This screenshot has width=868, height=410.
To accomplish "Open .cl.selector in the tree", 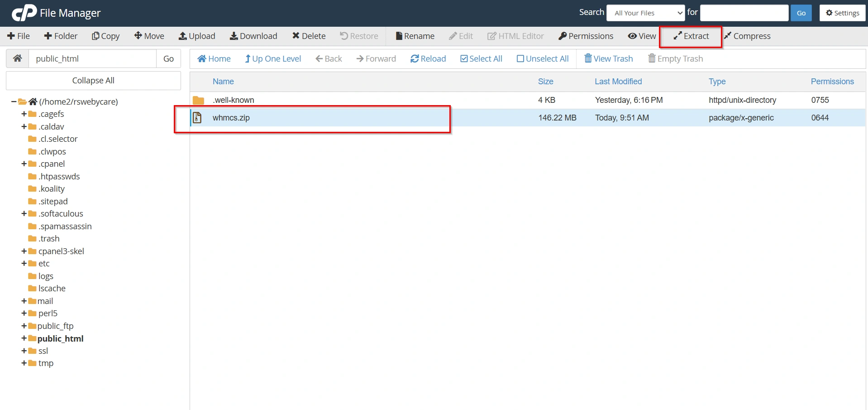I will (58, 139).
